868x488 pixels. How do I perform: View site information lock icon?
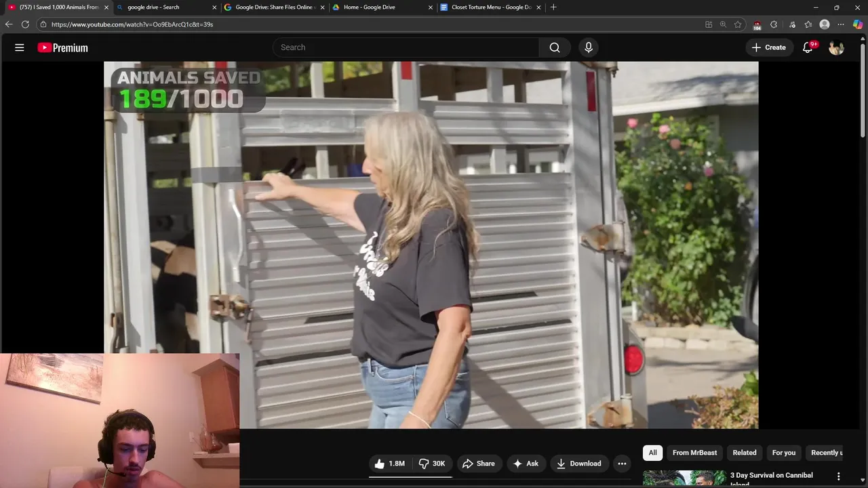(x=43, y=24)
